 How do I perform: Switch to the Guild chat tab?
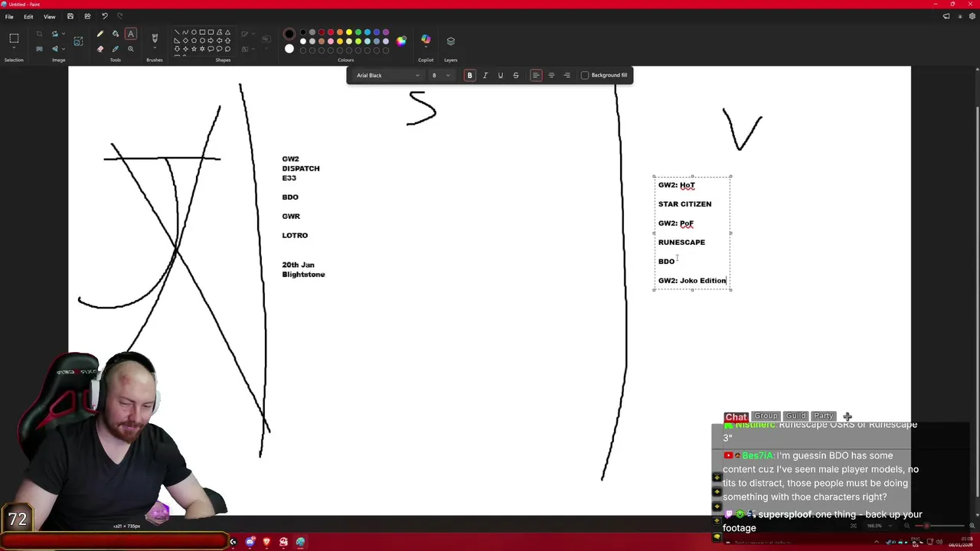tap(795, 416)
